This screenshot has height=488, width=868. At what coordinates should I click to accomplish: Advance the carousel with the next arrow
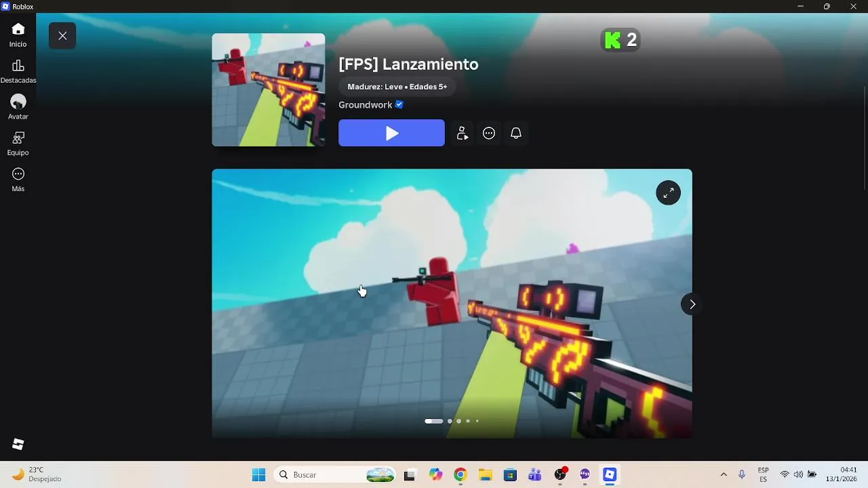690,304
